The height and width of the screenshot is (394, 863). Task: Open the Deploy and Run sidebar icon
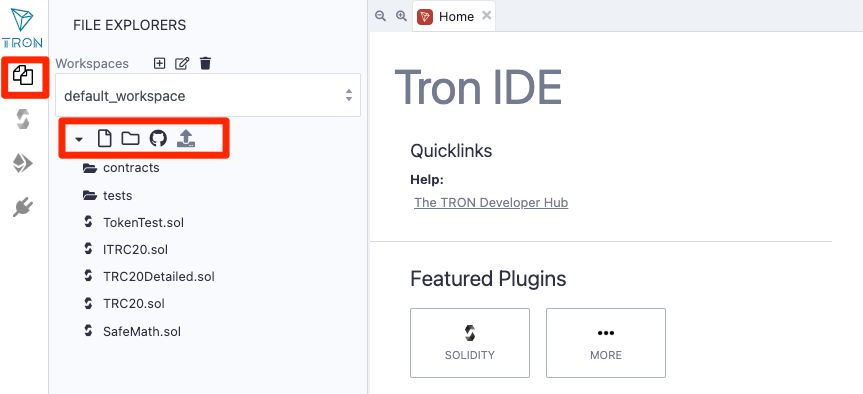(23, 163)
